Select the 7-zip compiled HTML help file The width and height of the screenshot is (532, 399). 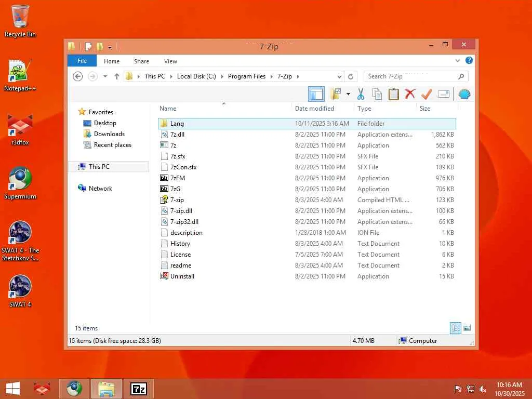pyautogui.click(x=307, y=200)
